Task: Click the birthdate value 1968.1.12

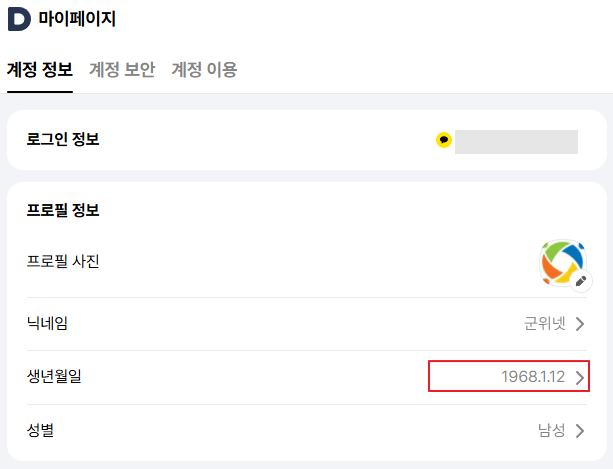Action: point(533,377)
